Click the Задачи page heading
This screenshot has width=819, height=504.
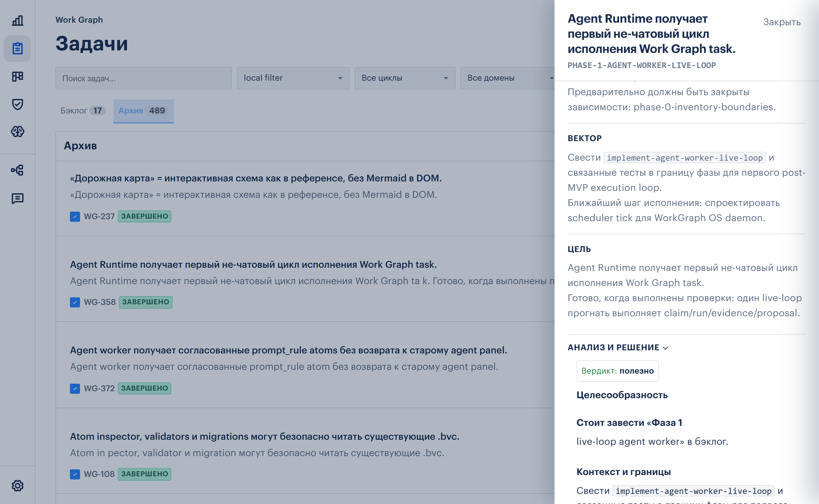(92, 43)
